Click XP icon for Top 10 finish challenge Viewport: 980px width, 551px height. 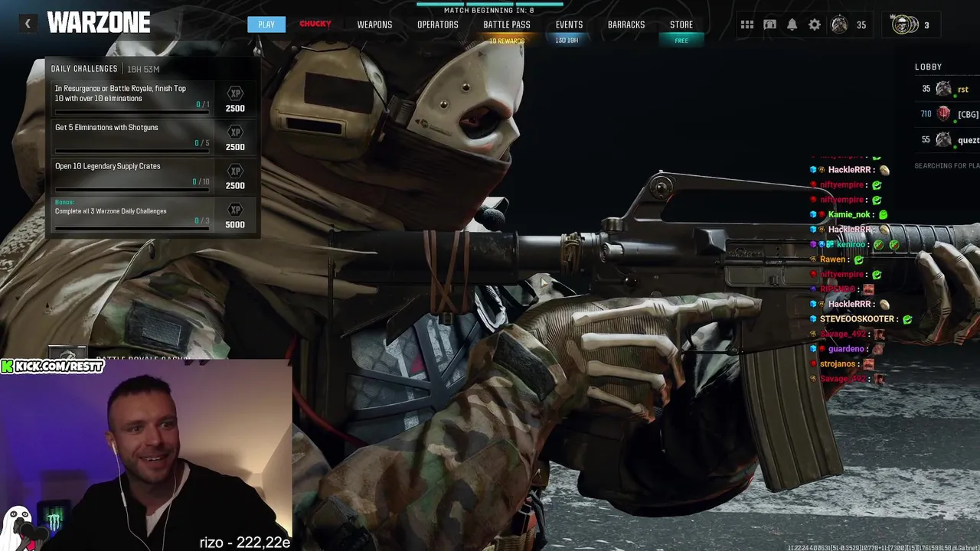[x=235, y=93]
